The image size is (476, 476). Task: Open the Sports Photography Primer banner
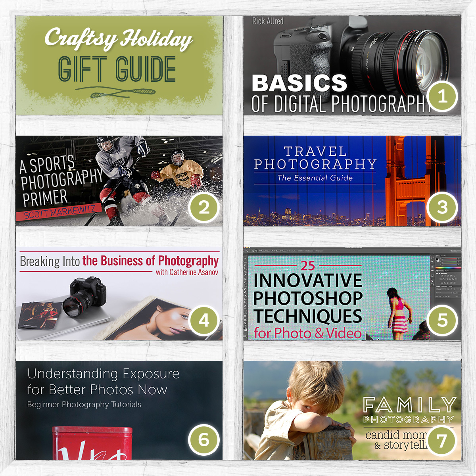pos(119,181)
